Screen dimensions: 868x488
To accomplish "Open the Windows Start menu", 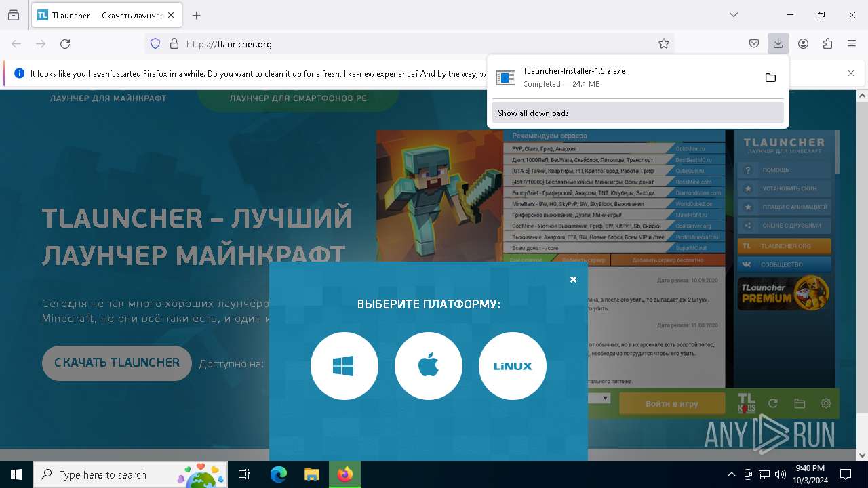I will point(16,474).
